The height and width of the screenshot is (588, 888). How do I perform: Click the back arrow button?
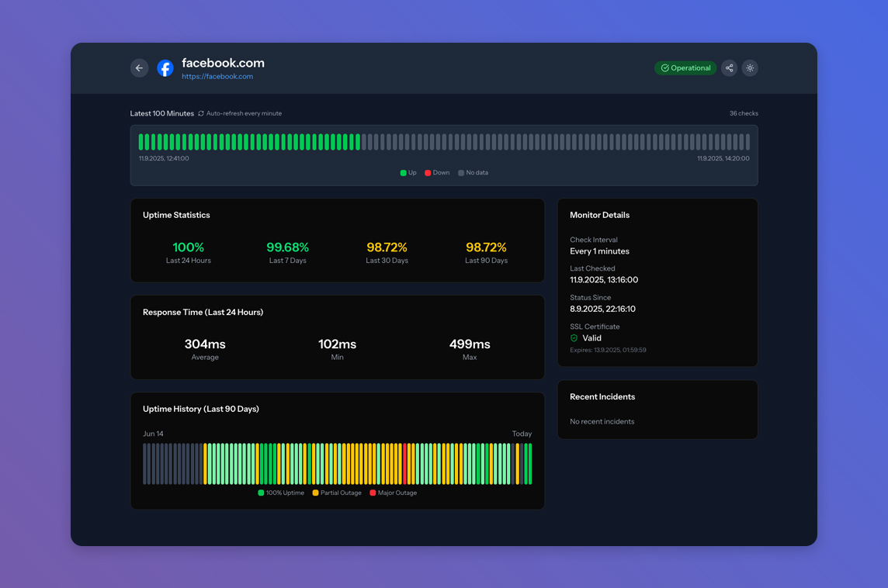tap(139, 68)
